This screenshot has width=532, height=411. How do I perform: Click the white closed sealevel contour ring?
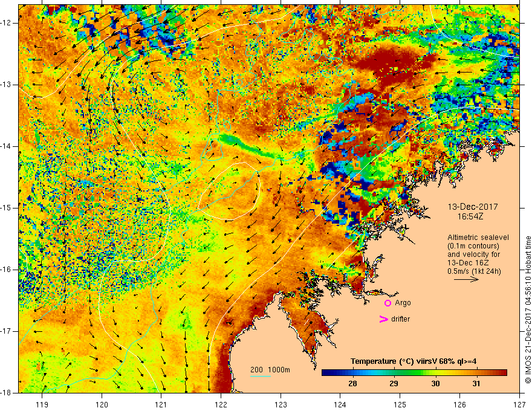coord(229,192)
